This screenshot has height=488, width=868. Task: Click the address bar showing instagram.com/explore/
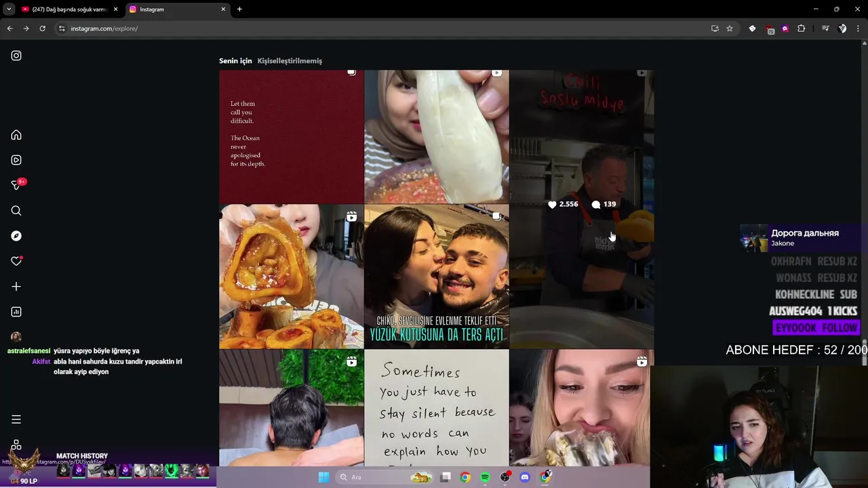380,28
